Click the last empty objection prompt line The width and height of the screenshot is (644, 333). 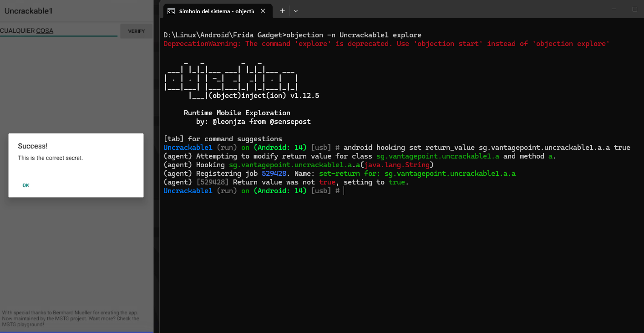(254, 191)
